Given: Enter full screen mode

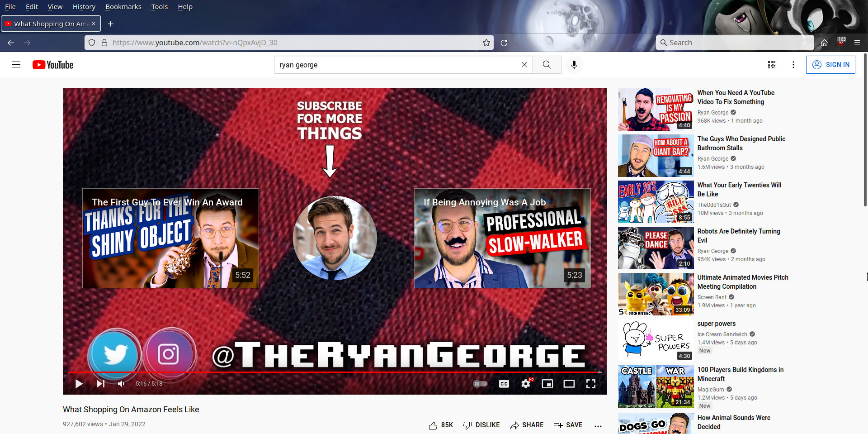Looking at the screenshot, I should pos(591,384).
